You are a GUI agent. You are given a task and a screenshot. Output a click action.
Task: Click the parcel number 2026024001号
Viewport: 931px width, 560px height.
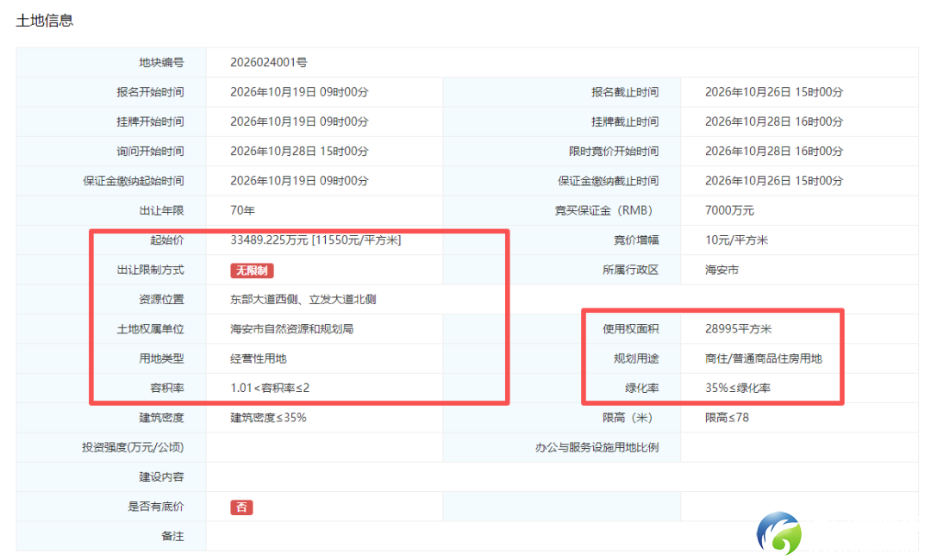(269, 62)
